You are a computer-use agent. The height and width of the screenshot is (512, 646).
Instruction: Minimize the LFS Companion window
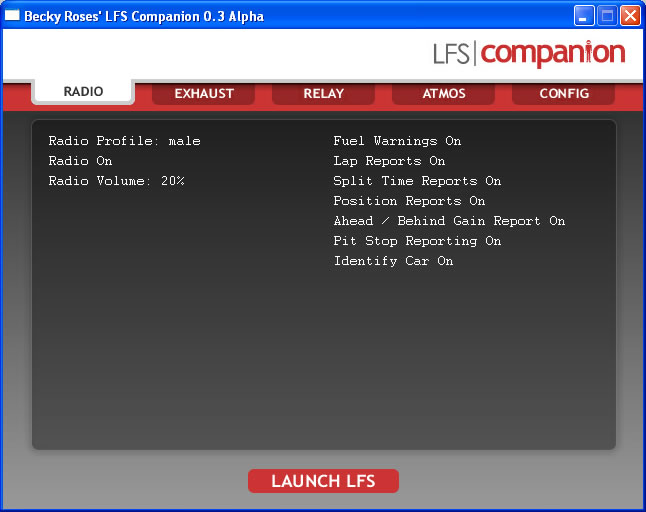pos(584,16)
